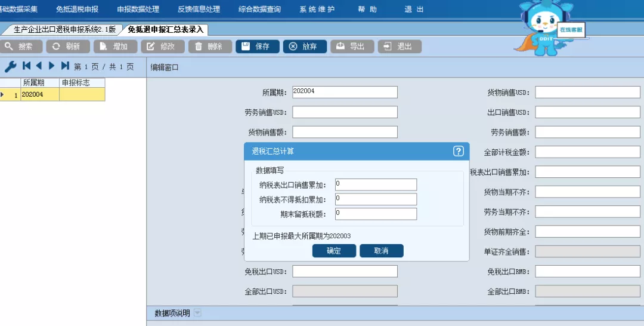Jump to last page navigation arrow
The image size is (644, 326).
[65, 66]
